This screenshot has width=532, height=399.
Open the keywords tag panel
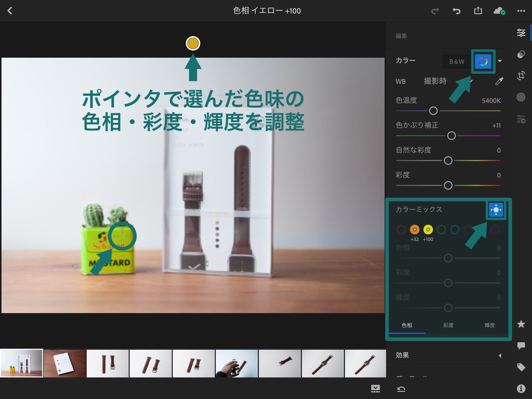[x=521, y=367]
